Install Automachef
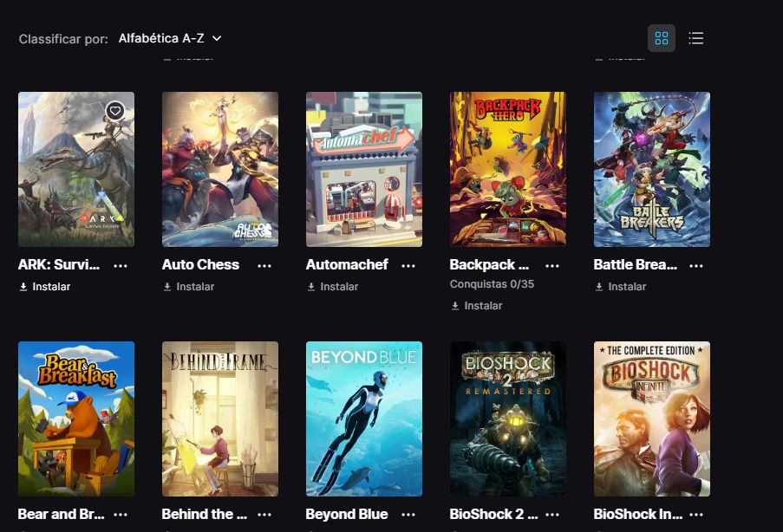The width and height of the screenshot is (783, 532). [333, 287]
